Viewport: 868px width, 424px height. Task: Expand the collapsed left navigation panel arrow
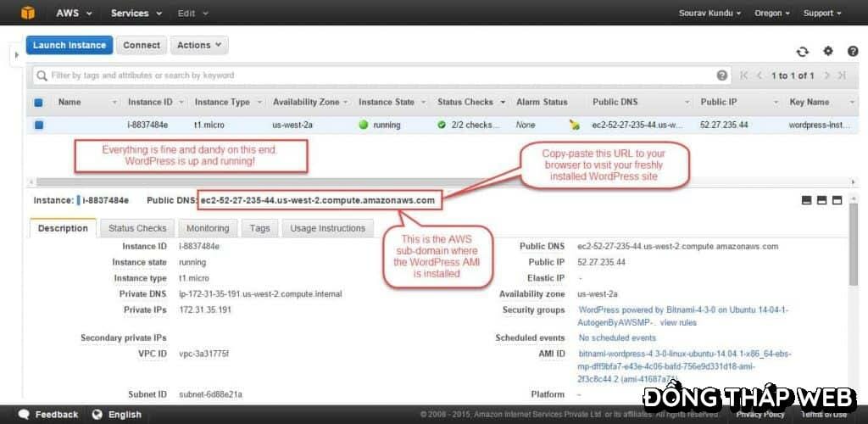coord(17,55)
